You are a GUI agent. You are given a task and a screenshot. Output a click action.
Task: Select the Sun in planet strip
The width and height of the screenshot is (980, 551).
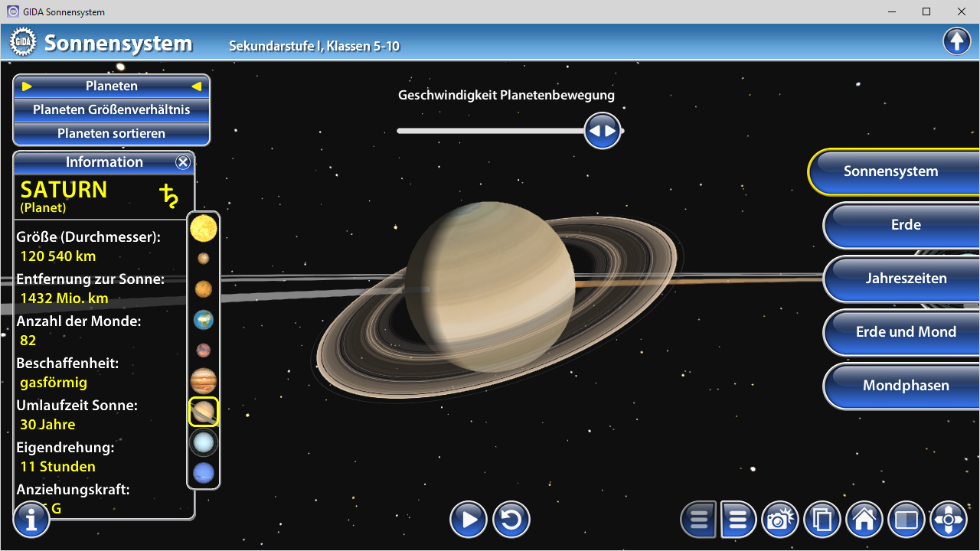(204, 228)
